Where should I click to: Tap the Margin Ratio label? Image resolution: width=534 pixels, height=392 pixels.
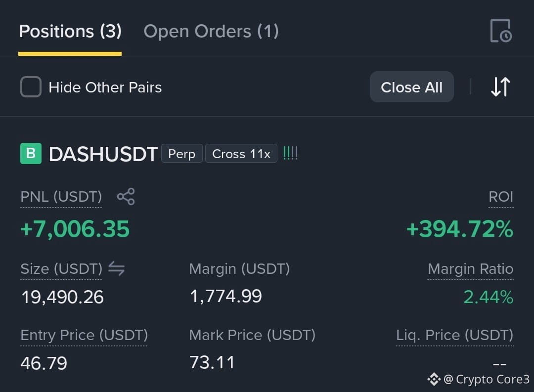click(x=470, y=269)
